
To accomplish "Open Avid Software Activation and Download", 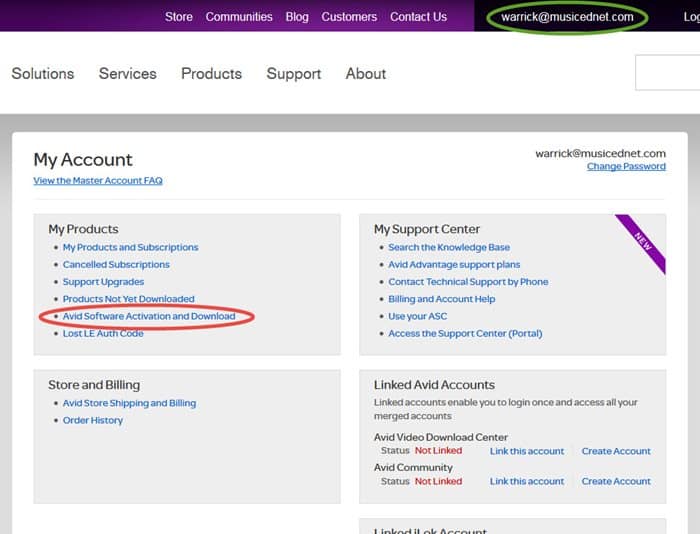I will (x=149, y=316).
